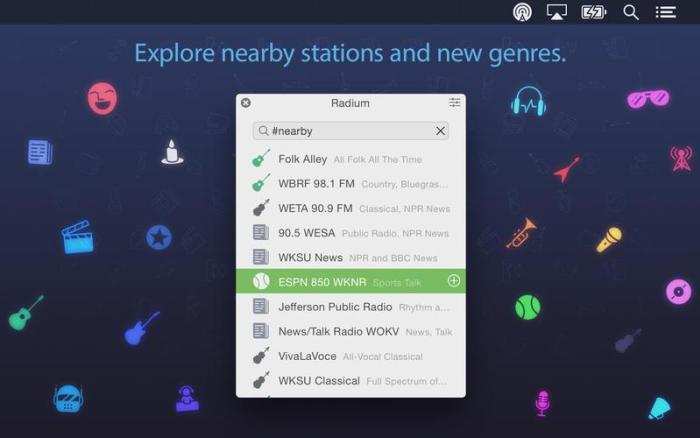The image size is (700, 438).
Task: Click the news icon beside WKSU News
Action: click(261, 257)
